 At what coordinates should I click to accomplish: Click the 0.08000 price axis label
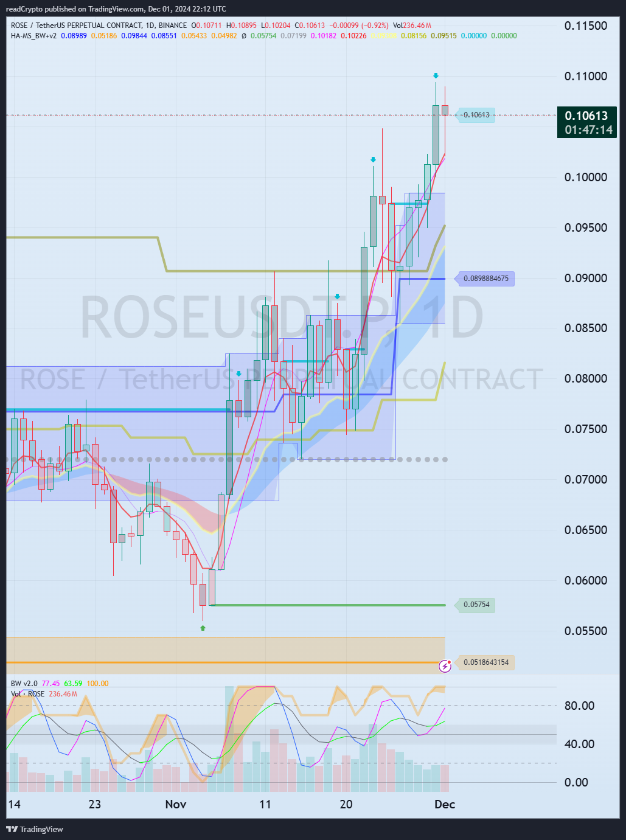586,378
